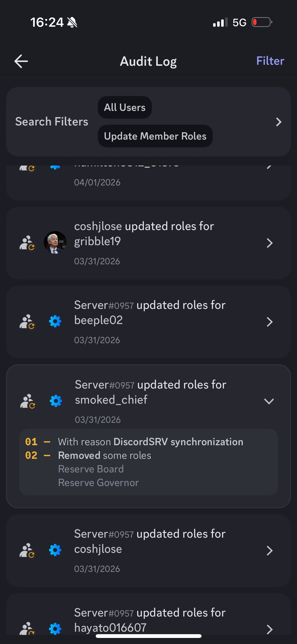Tap the Reserve Governor removed role

(98, 483)
